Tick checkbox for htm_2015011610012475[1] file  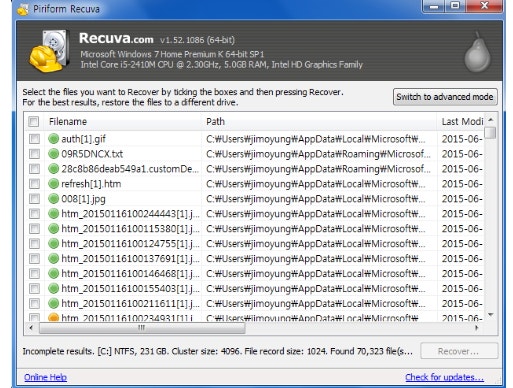click(x=34, y=244)
